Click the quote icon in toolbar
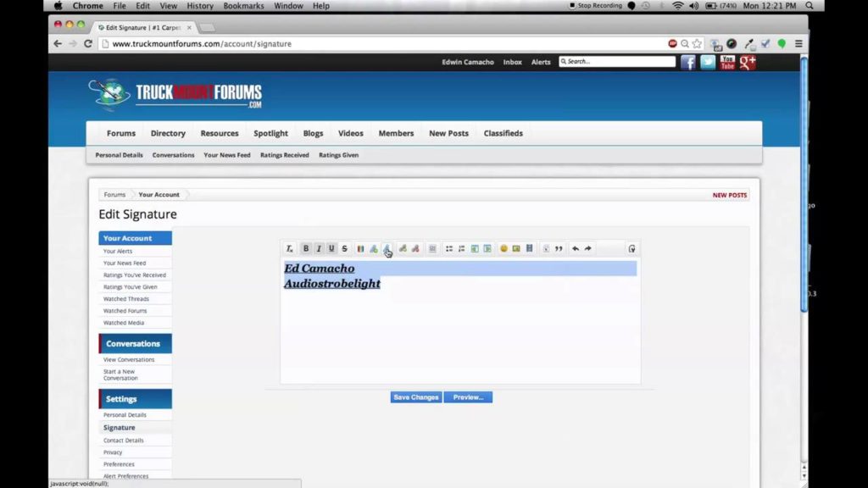Image resolution: width=868 pixels, height=488 pixels. (x=559, y=249)
